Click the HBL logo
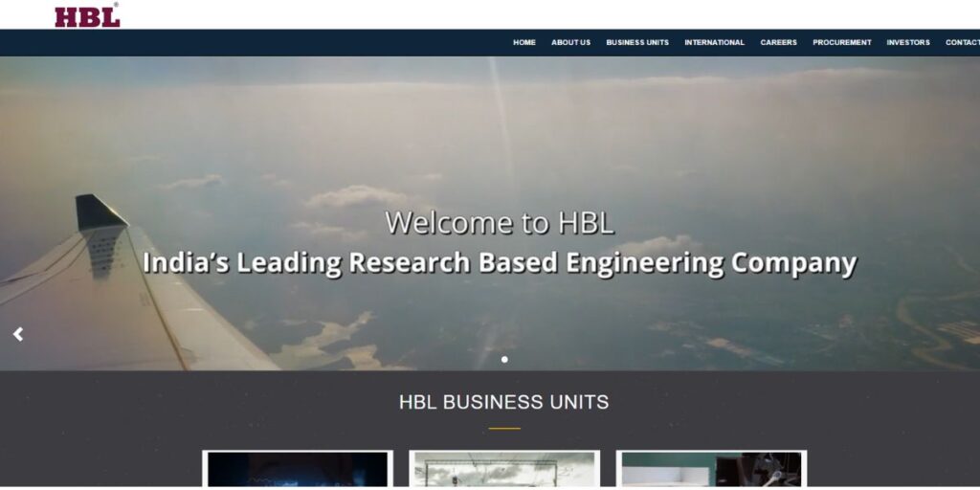 tap(87, 15)
